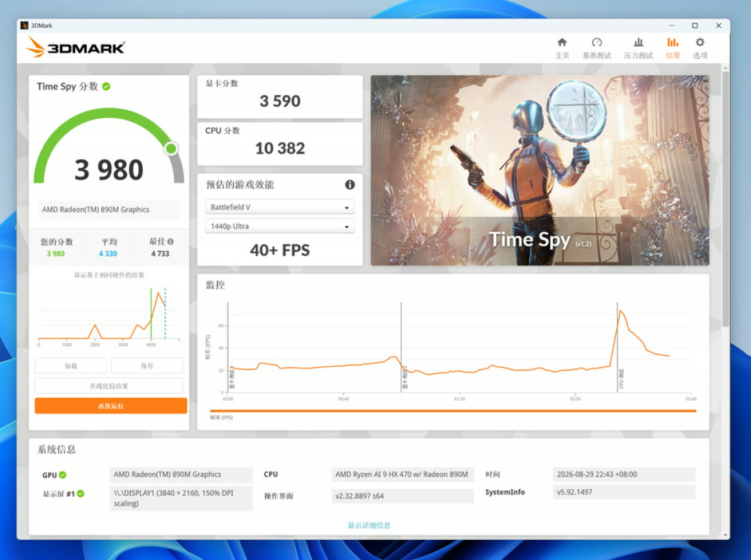Click the scroll up arrow at scrollbar top
751x560 pixels.
pos(725,68)
